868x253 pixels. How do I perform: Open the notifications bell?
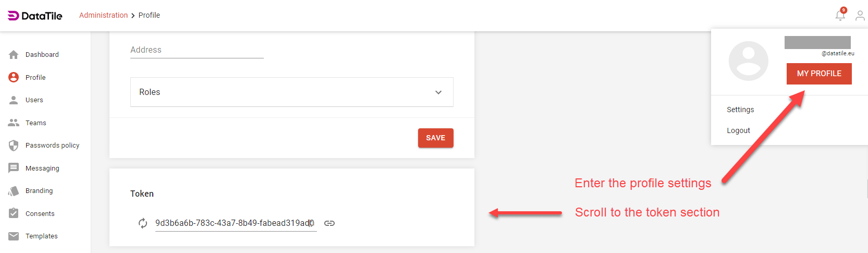pos(840,16)
